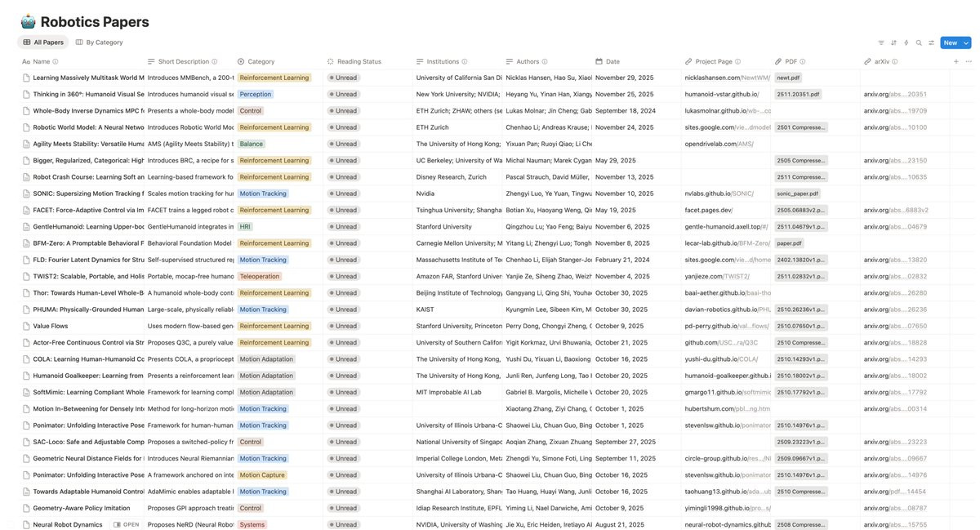Click the Robotics Papers page title
The height and width of the screenshot is (530, 980).
click(x=95, y=22)
